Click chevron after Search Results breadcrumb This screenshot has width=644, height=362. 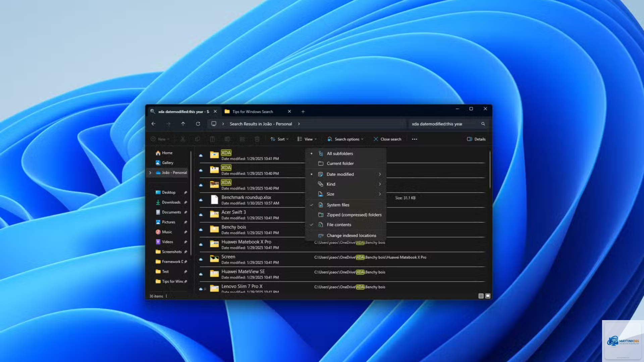[x=299, y=124]
